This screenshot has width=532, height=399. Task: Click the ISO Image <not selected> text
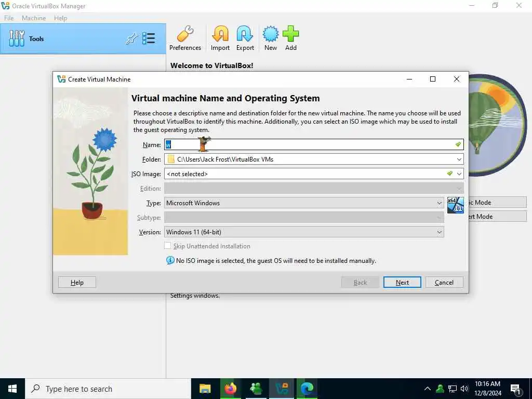coord(187,174)
